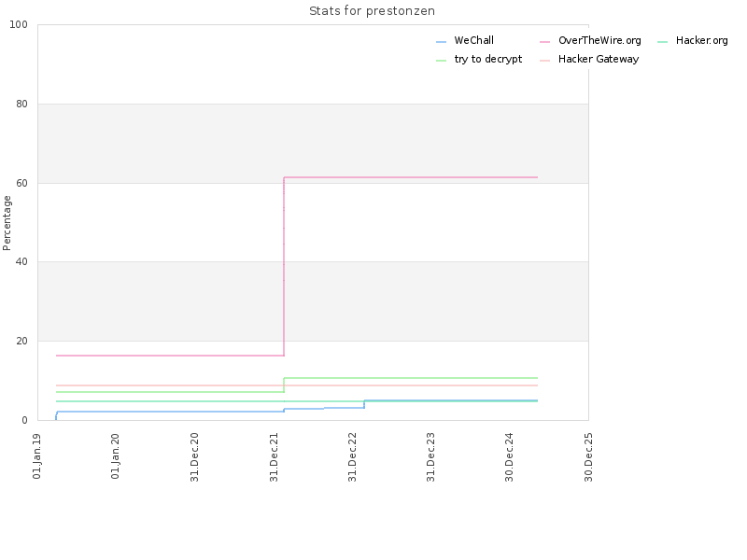Click the Hacker Gateway legend swatch
747x560 pixels.
coord(545,61)
